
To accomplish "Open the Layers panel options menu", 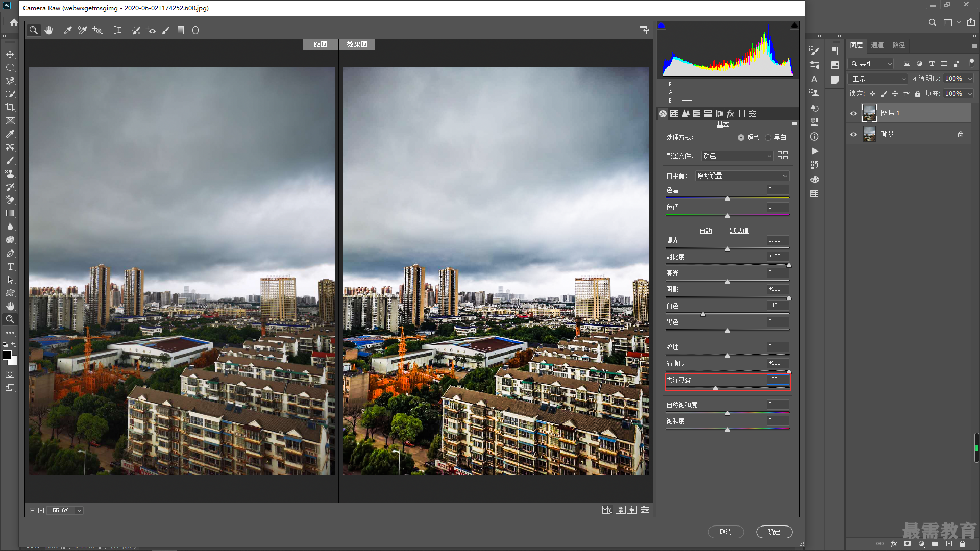I will coord(974,46).
